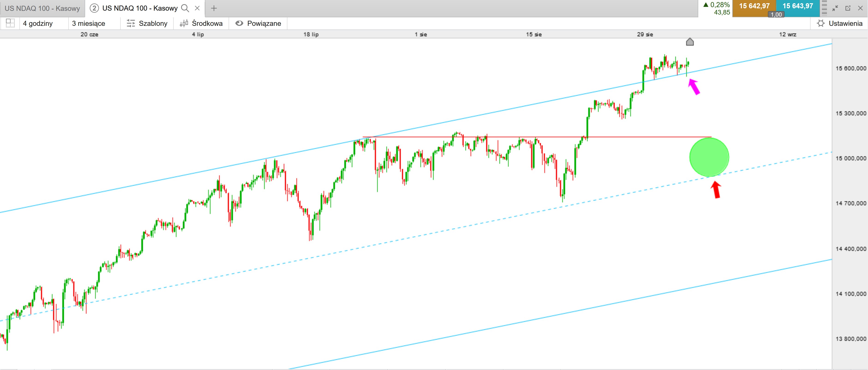Viewport: 868px width, 370px height.
Task: Select the dashed blue channel midline
Action: pyautogui.click(x=416, y=236)
